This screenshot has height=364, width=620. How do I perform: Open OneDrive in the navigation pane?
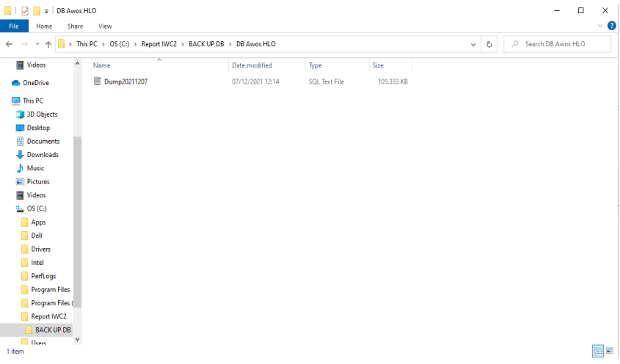click(35, 83)
